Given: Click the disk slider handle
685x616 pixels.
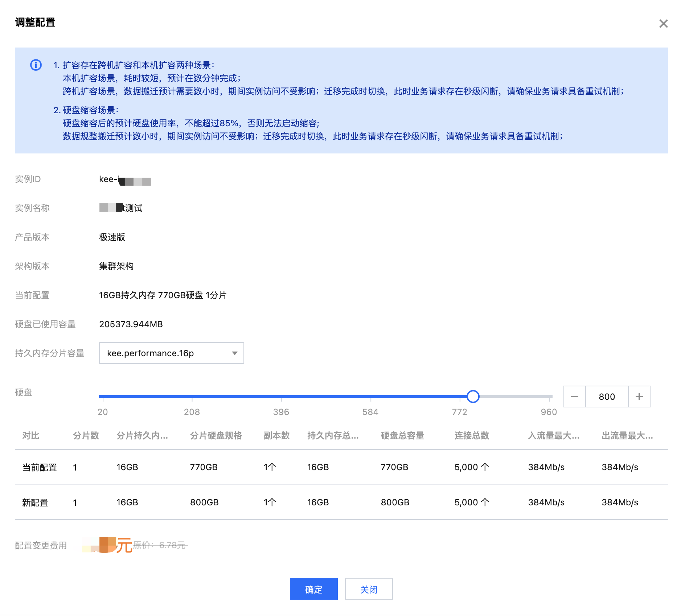Looking at the screenshot, I should (x=473, y=397).
